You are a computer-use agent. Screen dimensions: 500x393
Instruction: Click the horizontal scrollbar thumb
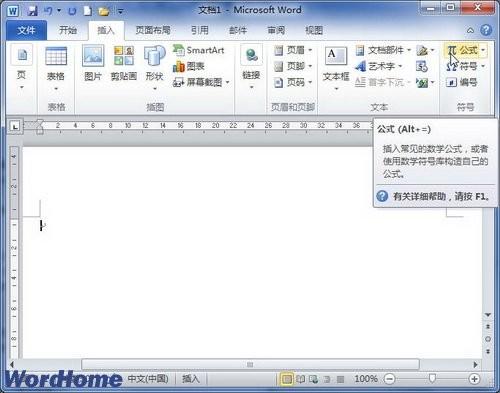250,364
